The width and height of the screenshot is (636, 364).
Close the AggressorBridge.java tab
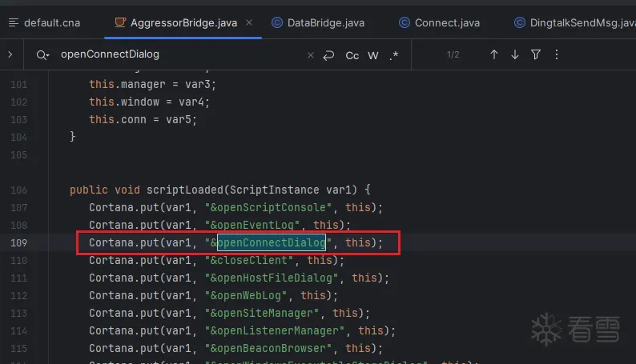pos(248,22)
